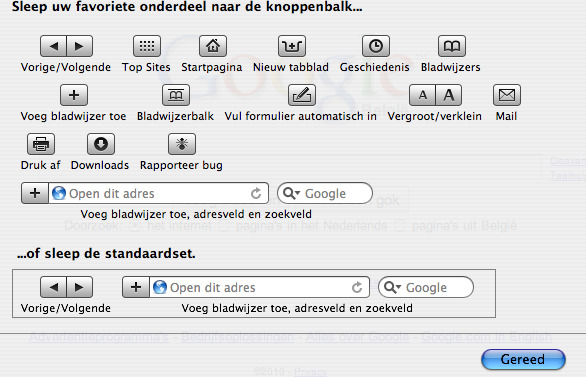This screenshot has height=377, width=586.
Task: Select the Druk af printer icon
Action: point(41,144)
